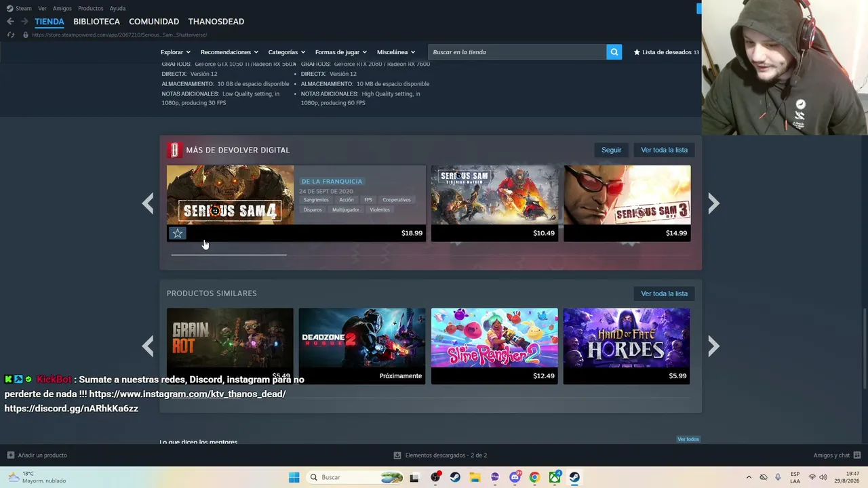Click the magnifier search button in store bar
Viewport: 868px width, 488px height.
(614, 52)
